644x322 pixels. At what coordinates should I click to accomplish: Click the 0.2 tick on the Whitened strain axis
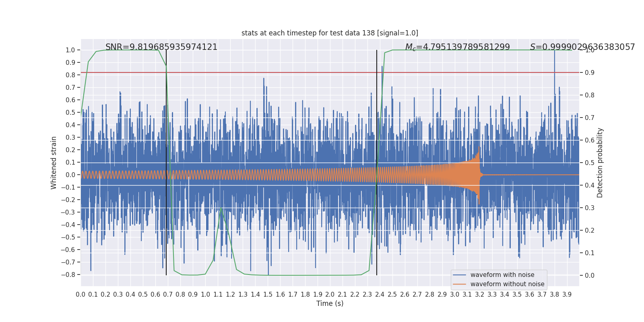70,150
